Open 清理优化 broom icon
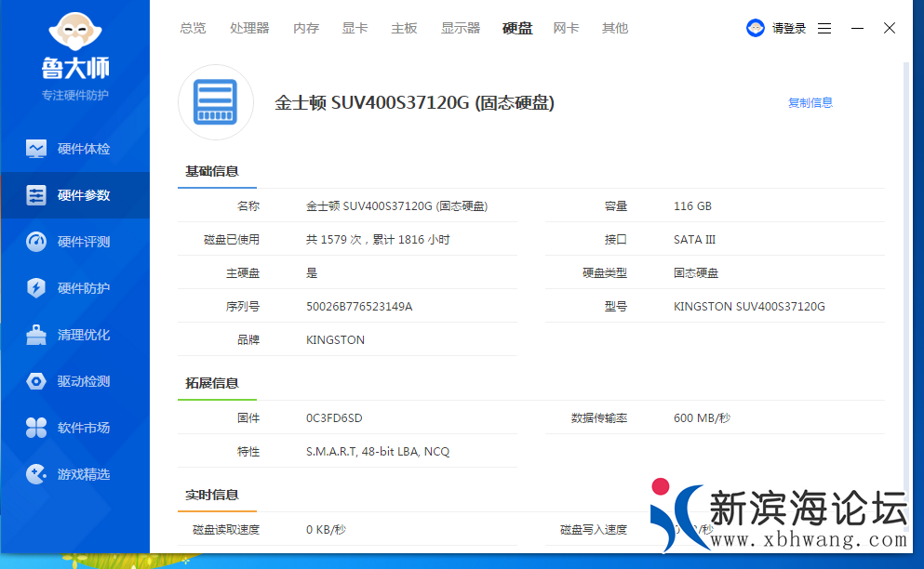The height and width of the screenshot is (569, 924). [36, 335]
